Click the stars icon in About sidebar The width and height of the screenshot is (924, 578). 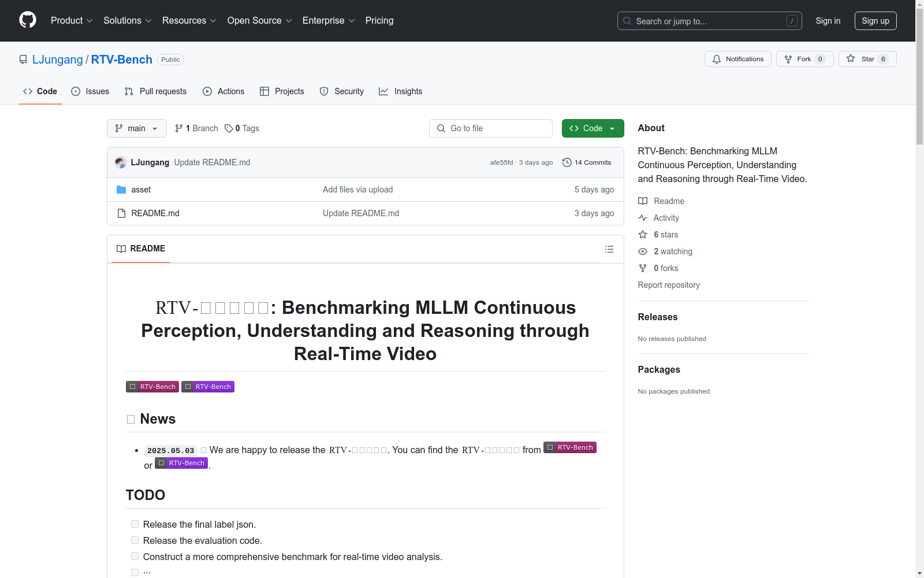[643, 235]
